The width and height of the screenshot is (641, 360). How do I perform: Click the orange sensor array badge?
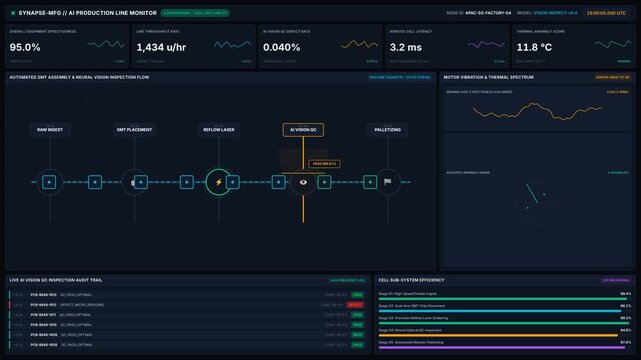(x=612, y=77)
